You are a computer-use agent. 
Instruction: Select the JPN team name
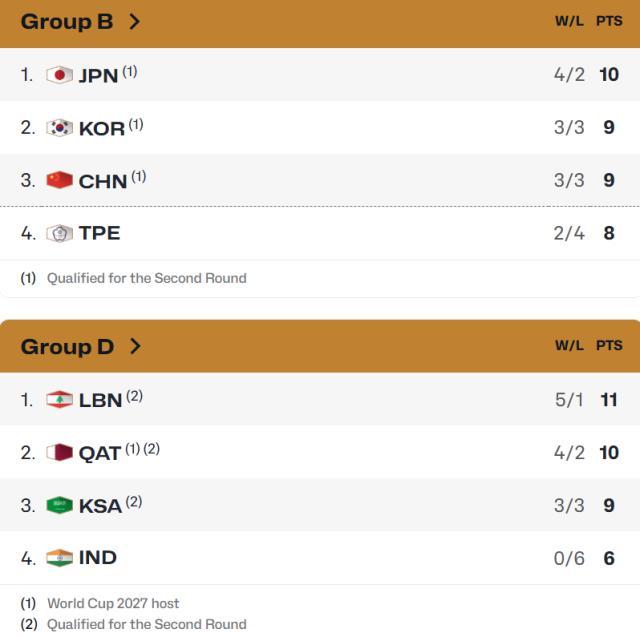98,76
